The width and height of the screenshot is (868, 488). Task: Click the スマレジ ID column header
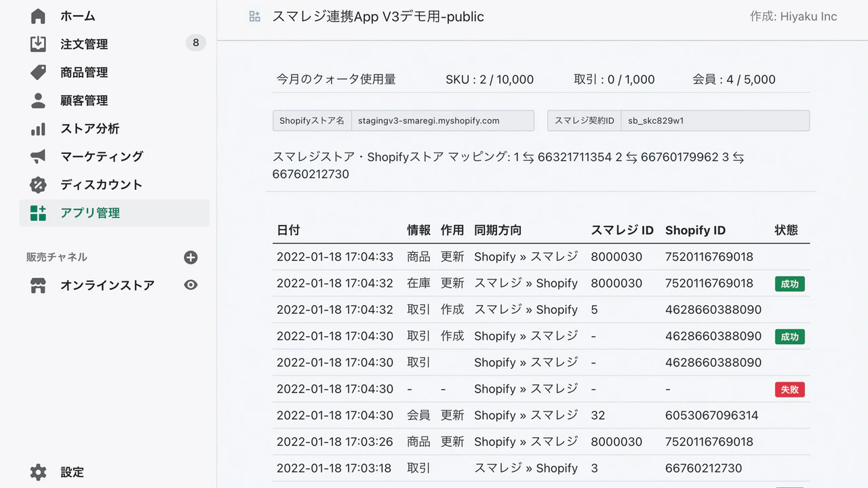pyautogui.click(x=622, y=230)
